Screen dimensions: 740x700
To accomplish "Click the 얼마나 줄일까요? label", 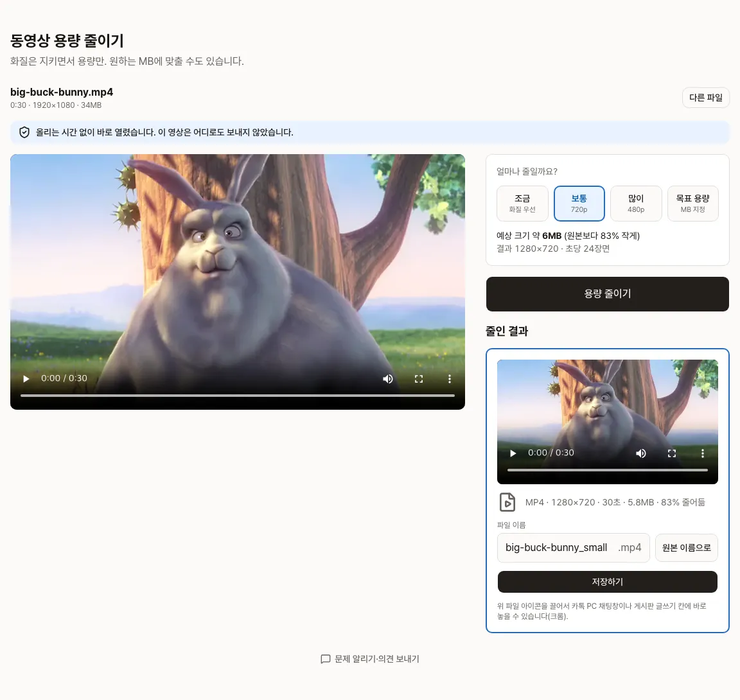I will point(527,171).
